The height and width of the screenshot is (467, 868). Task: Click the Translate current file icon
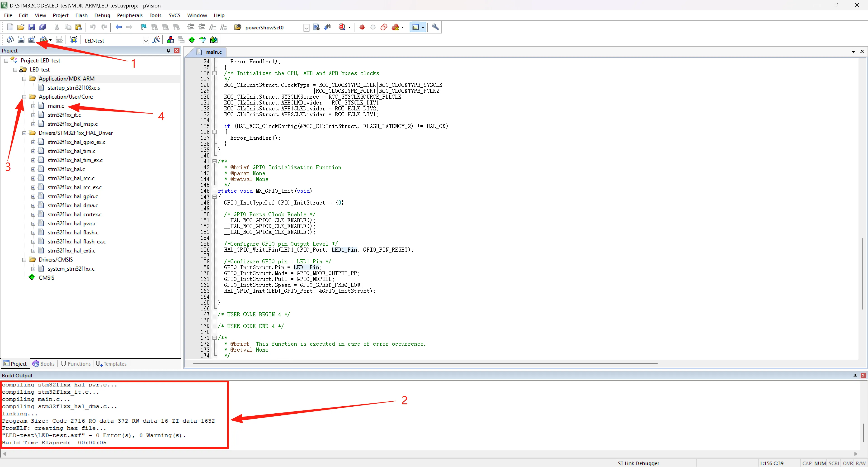pos(10,40)
